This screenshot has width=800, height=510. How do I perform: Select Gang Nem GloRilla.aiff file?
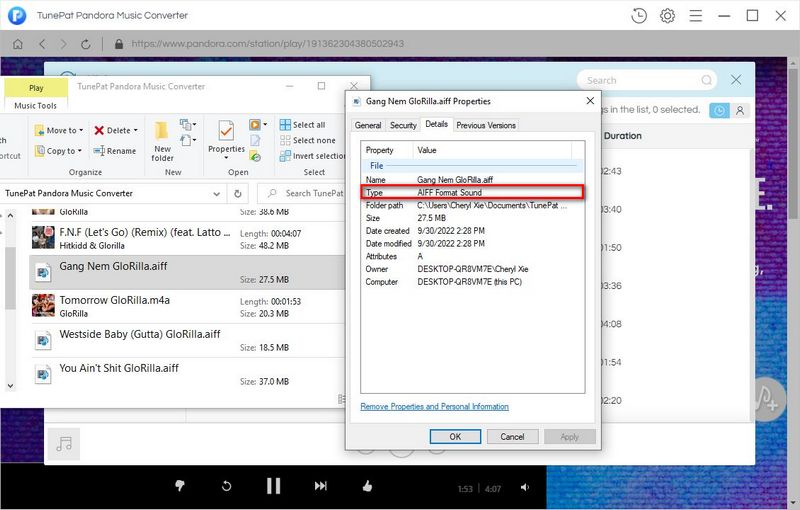(187, 272)
